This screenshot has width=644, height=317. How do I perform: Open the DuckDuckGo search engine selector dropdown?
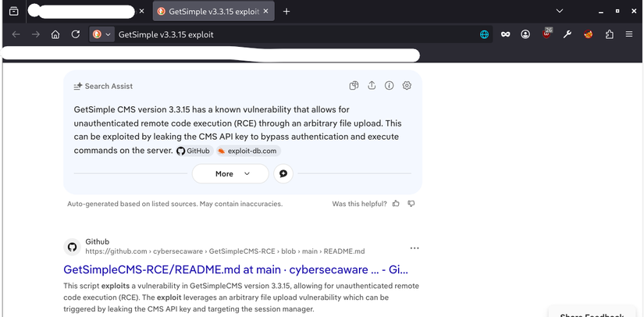pyautogui.click(x=101, y=34)
